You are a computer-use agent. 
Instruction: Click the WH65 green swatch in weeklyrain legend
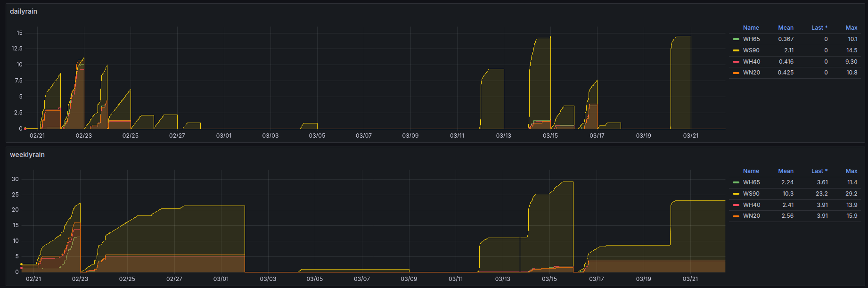point(736,182)
